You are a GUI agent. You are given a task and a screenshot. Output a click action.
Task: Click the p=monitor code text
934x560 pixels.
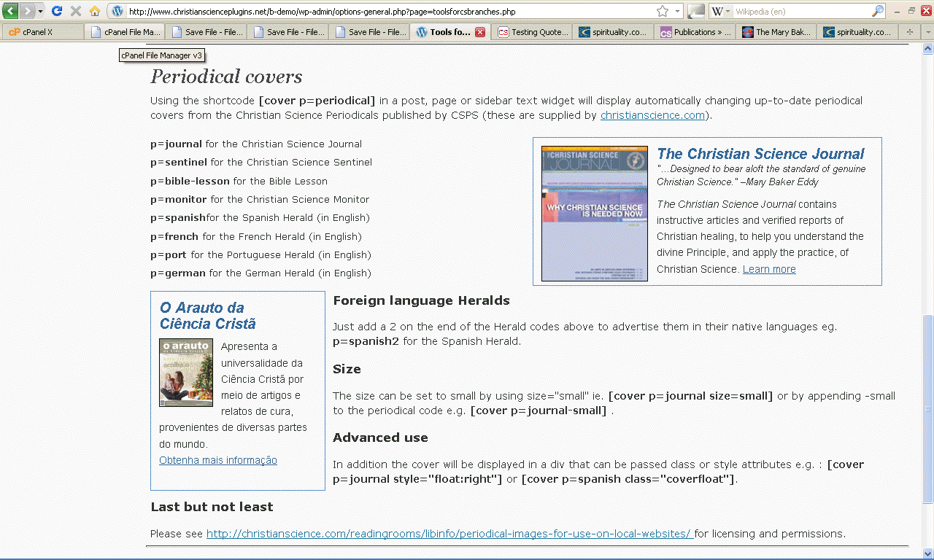click(x=179, y=200)
